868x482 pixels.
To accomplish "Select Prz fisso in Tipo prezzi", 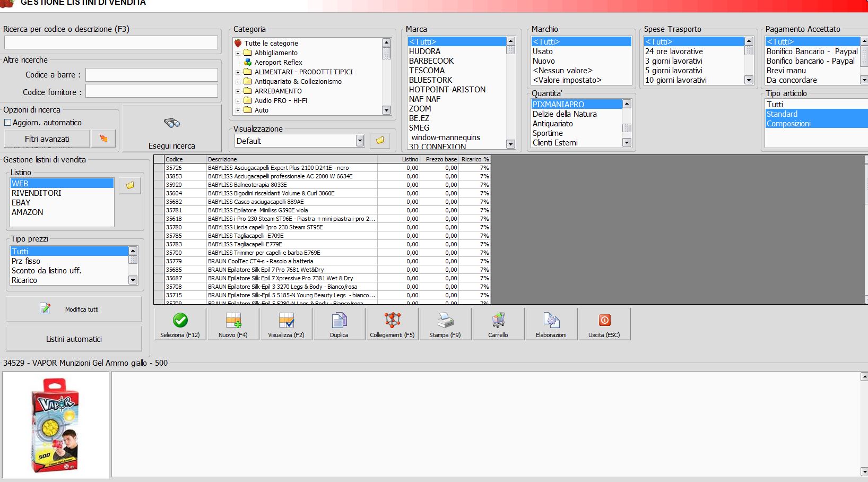I will point(70,261).
